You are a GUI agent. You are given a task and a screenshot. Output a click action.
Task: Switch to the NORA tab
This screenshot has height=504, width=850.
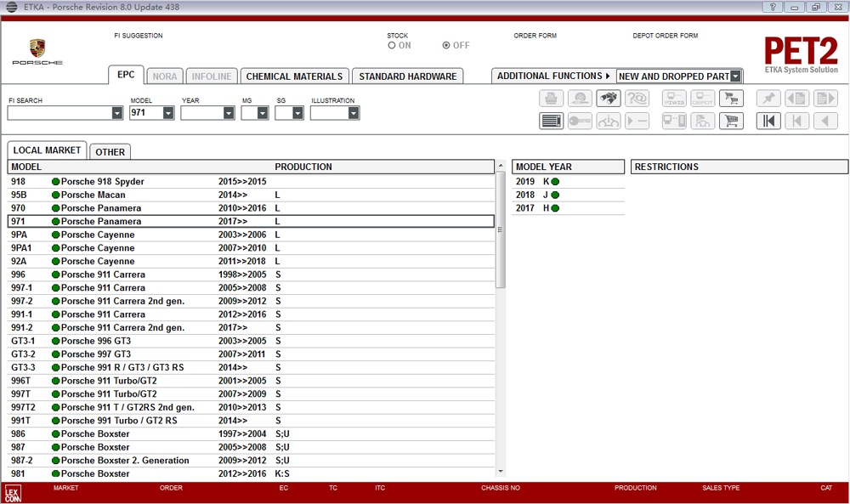coord(165,76)
